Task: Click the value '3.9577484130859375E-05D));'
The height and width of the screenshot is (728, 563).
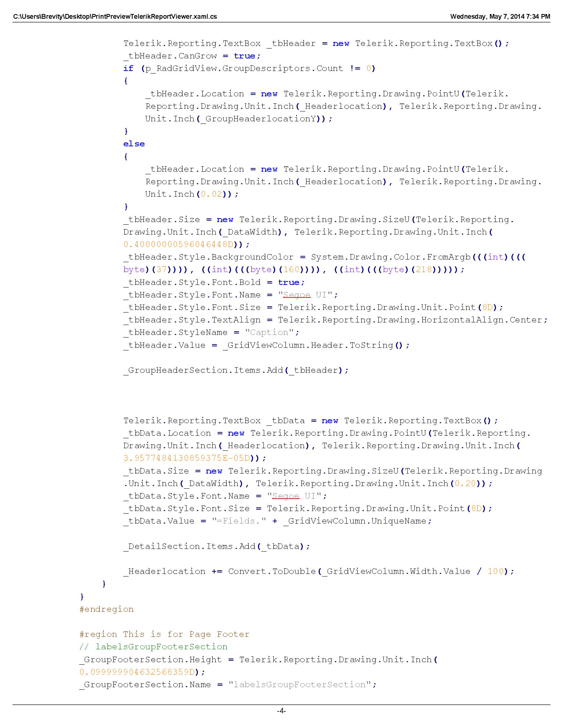Action: [x=195, y=458]
